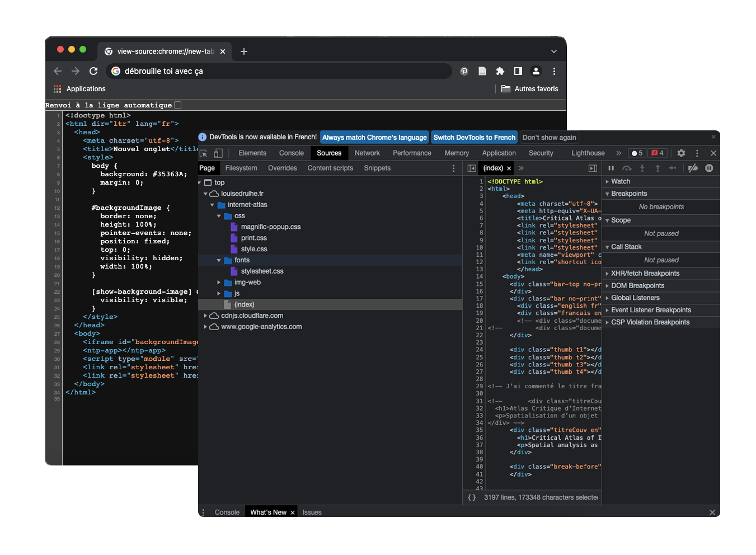Viewport: 756px width, 555px height.
Task: Switch to the Network tab
Action: [367, 153]
